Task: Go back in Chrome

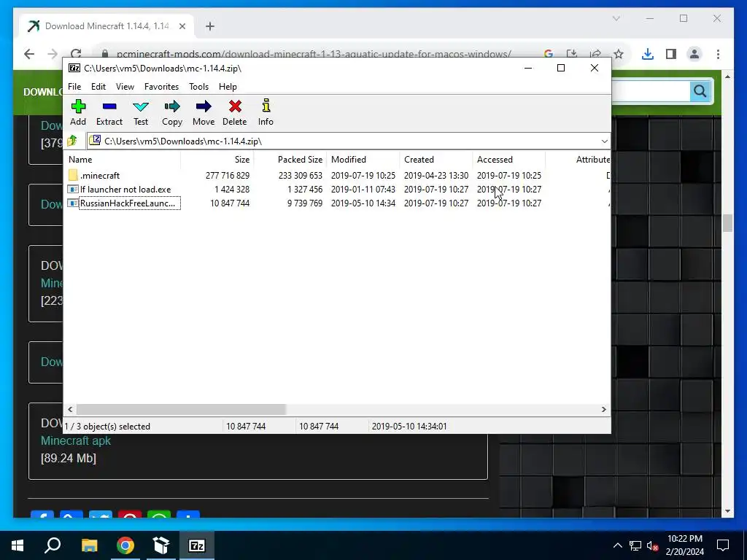Action: pyautogui.click(x=29, y=54)
